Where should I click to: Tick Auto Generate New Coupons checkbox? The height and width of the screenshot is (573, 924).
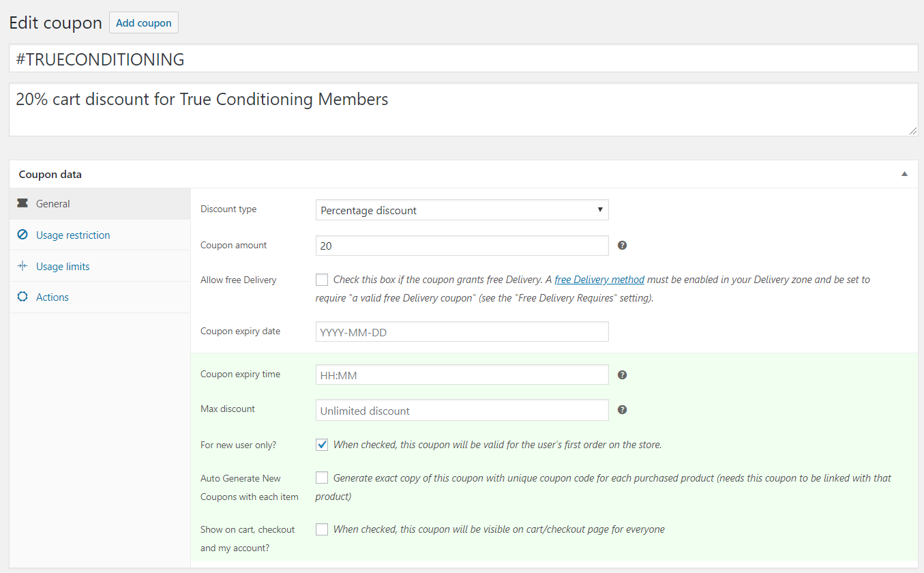pyautogui.click(x=322, y=477)
